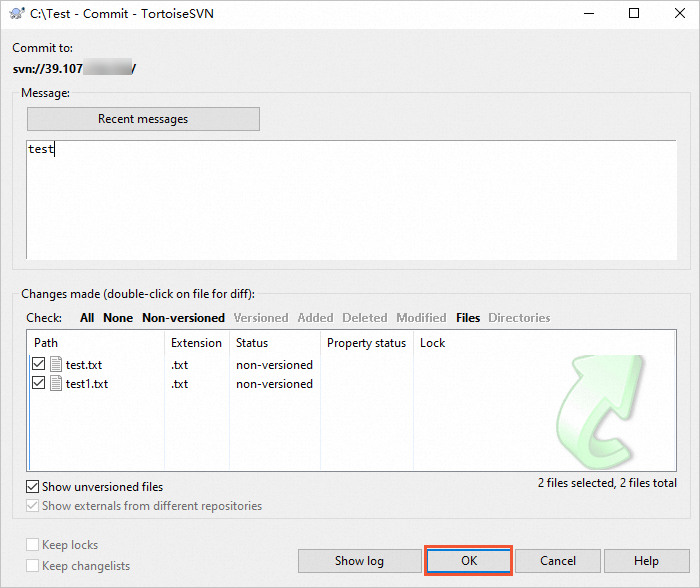Minimize the Commit window

[589, 13]
